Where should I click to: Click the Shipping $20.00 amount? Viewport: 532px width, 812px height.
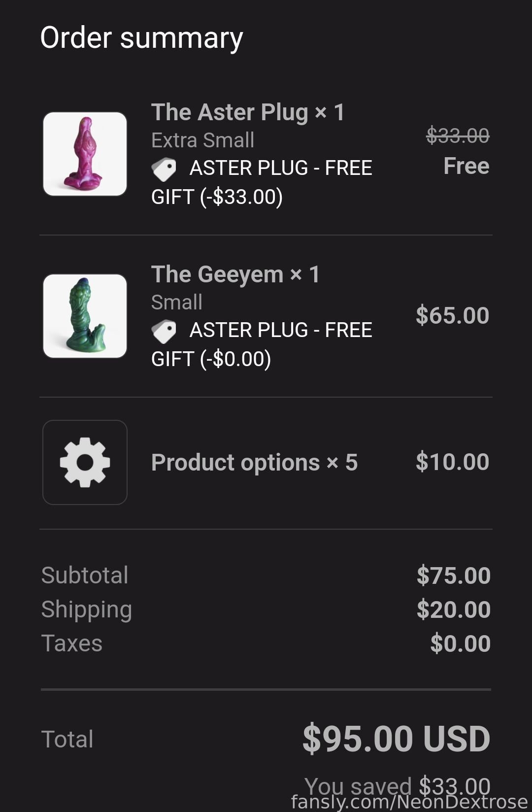tap(454, 609)
